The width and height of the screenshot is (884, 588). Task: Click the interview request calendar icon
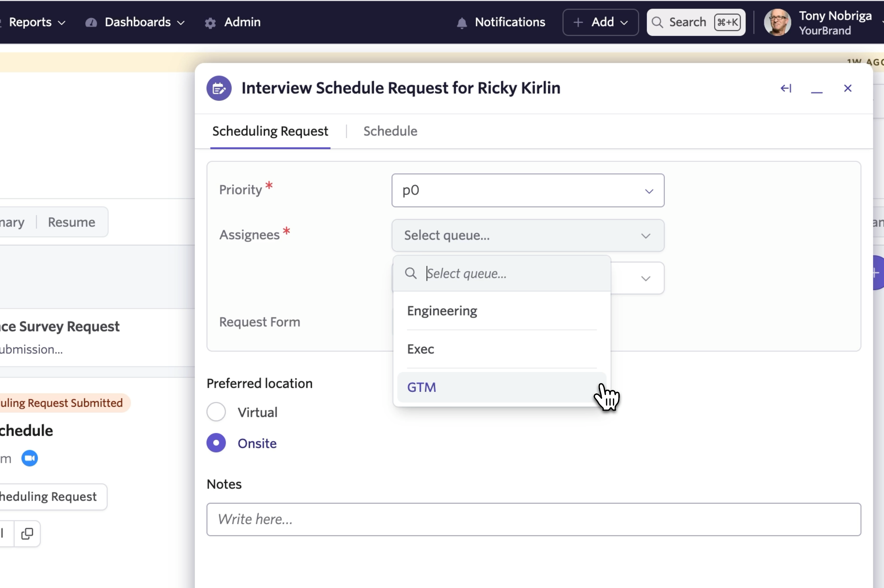point(219,88)
